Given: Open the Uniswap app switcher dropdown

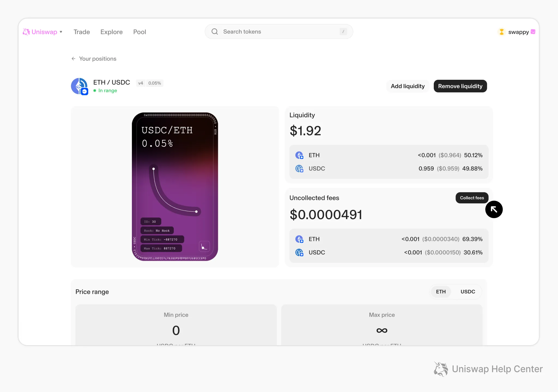Looking at the screenshot, I should tap(61, 32).
